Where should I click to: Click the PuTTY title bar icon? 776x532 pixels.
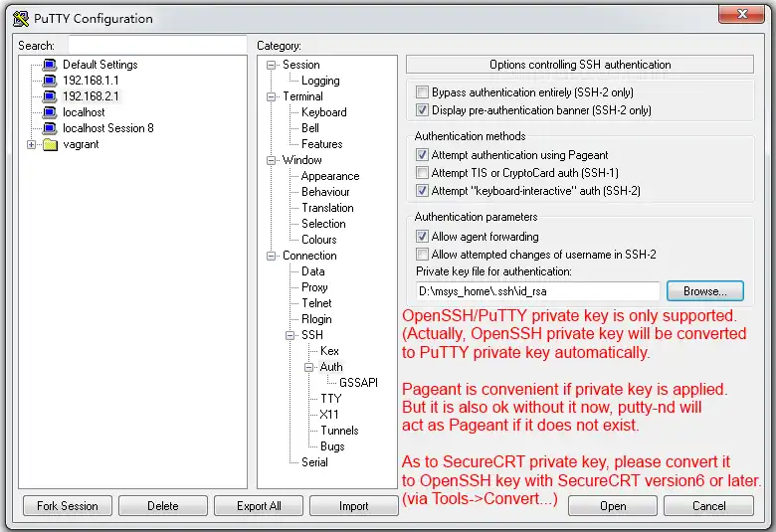[21, 19]
